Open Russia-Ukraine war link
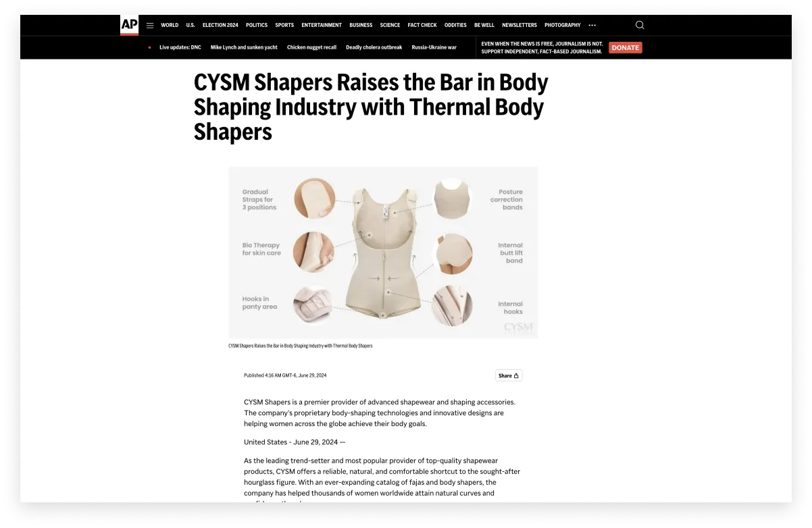Screen dimensions: 812x528 click(x=434, y=47)
